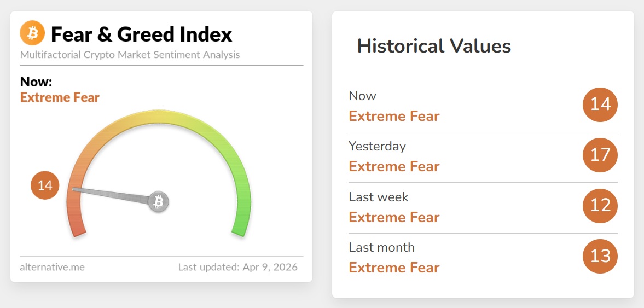Click the gray Bitcoin coin at needle hub
The height and width of the screenshot is (308, 644).
(x=159, y=202)
